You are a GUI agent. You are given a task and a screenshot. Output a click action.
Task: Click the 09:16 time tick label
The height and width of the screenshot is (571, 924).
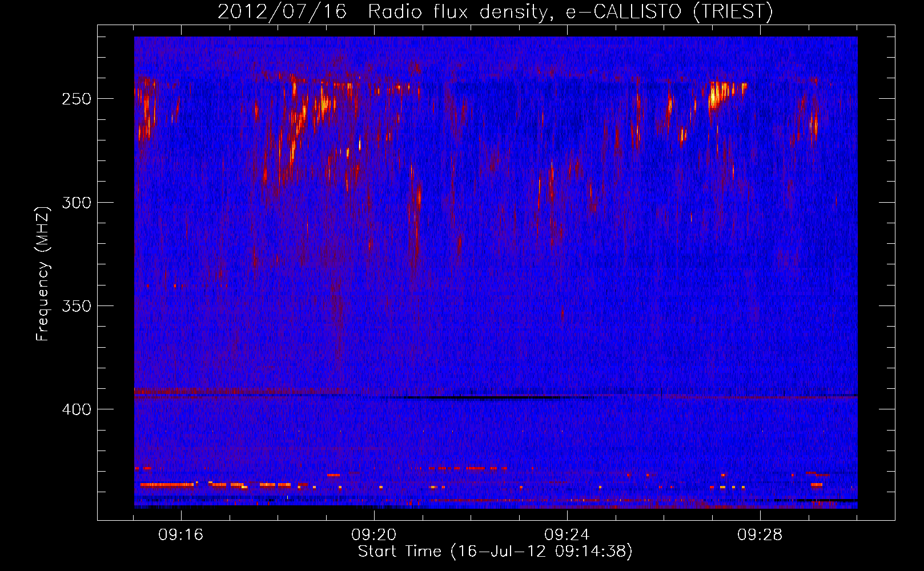pos(181,535)
